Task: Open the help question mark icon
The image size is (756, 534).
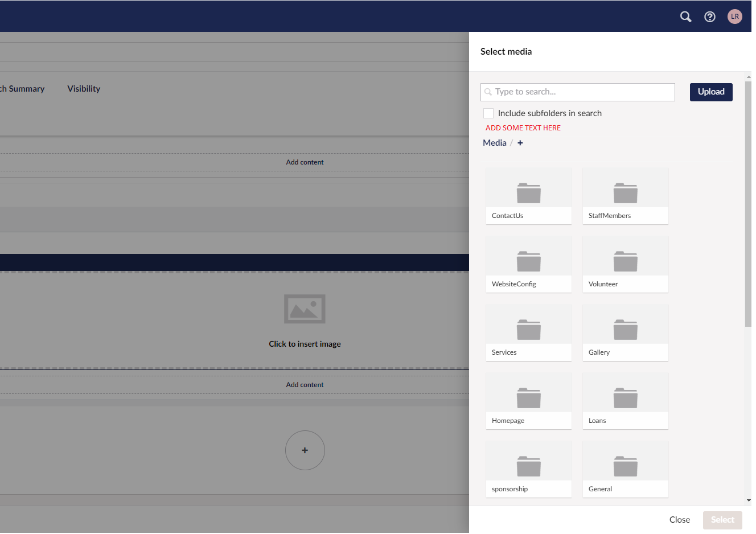Action: 710,17
